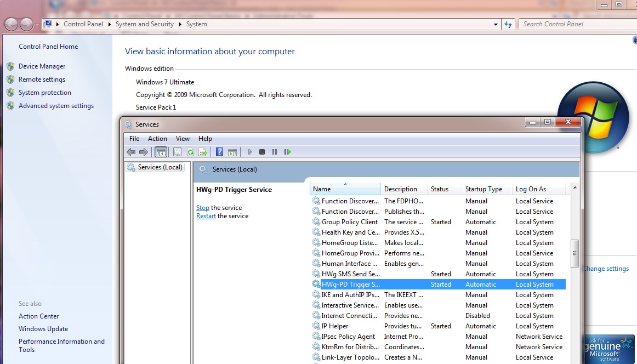Click gear icon of HWg SMS Send service
This screenshot has width=637, height=364.
point(316,274)
